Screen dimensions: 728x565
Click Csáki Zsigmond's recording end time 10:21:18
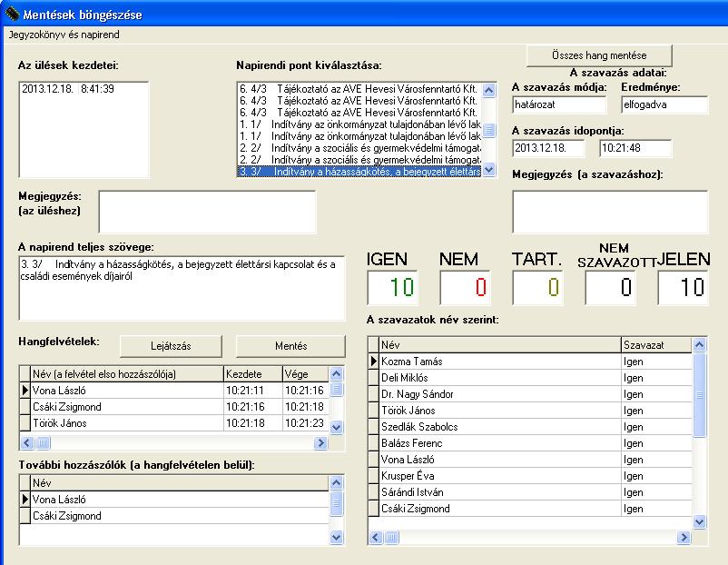(x=306, y=407)
